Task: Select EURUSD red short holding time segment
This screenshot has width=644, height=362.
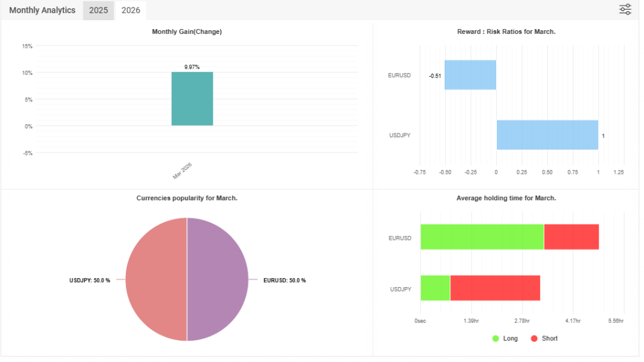Action: (x=571, y=237)
